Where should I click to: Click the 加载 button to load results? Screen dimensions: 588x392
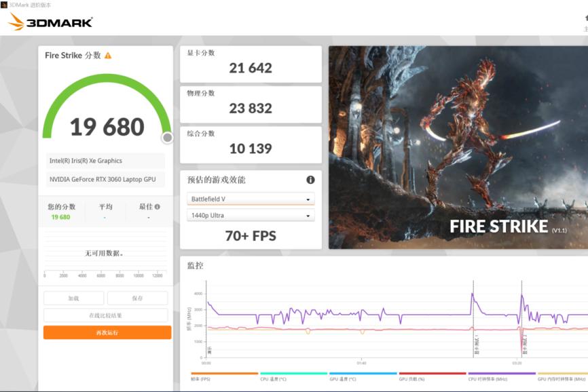click(x=73, y=298)
